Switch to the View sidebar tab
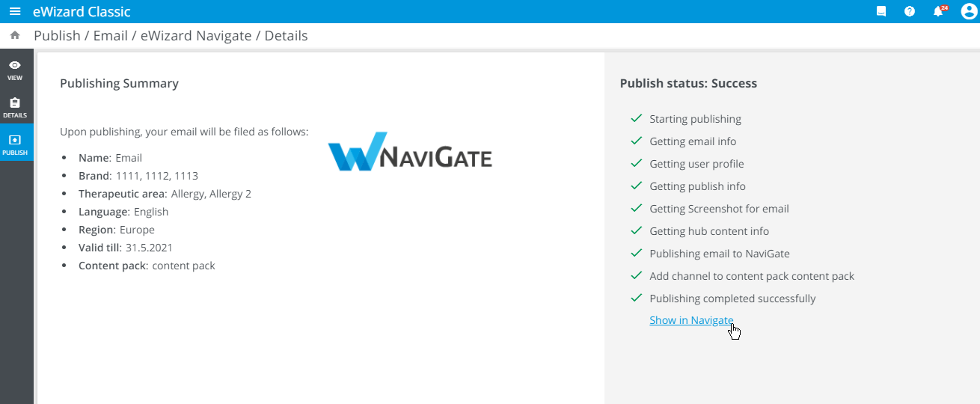980x404 pixels. click(x=15, y=70)
